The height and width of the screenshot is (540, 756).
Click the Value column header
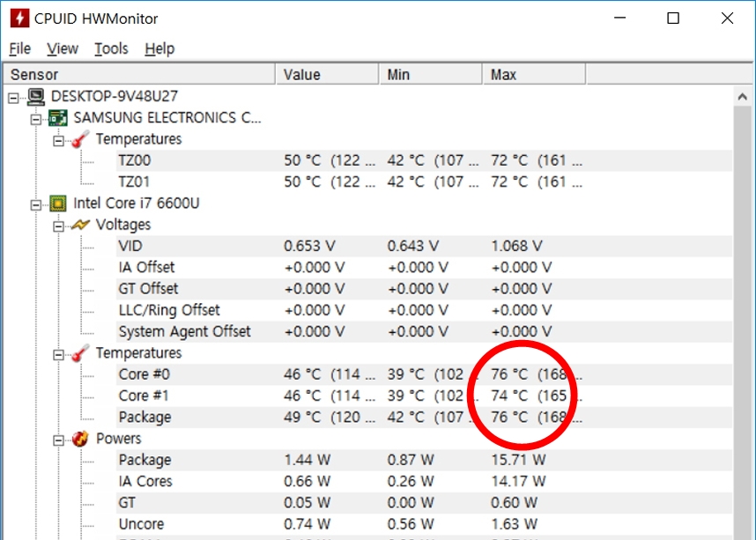(x=328, y=75)
